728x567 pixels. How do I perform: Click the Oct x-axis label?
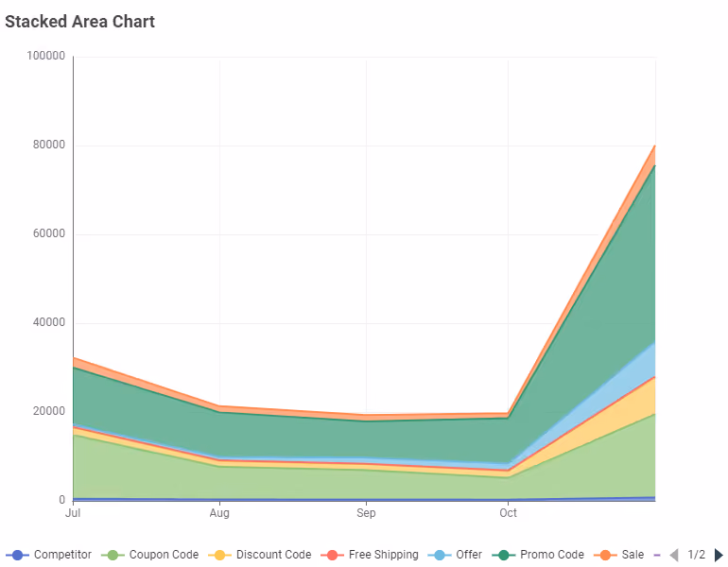[508, 513]
